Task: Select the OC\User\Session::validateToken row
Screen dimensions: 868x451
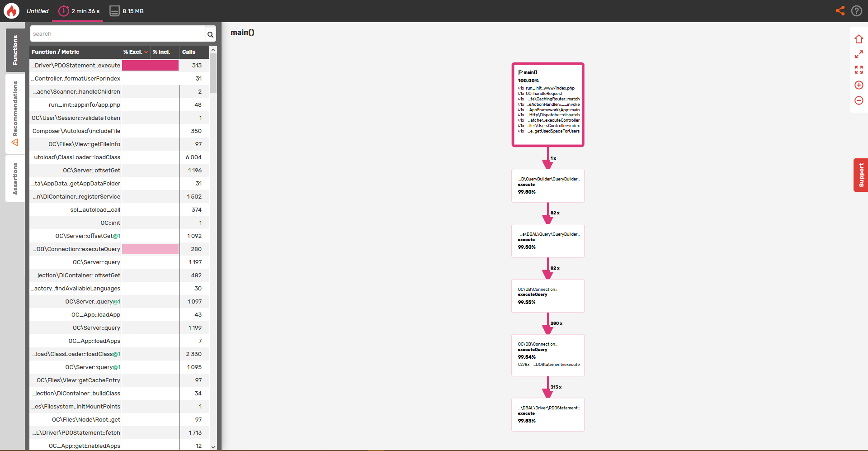Action: coord(119,118)
